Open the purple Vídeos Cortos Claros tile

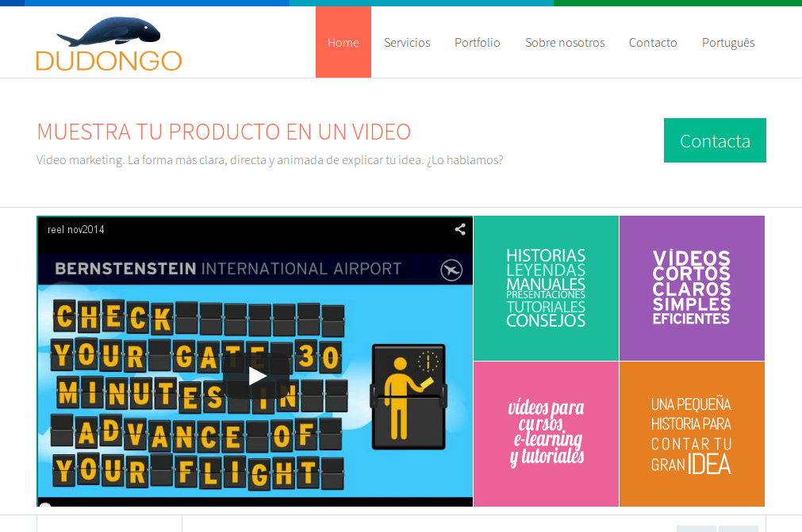[692, 289]
